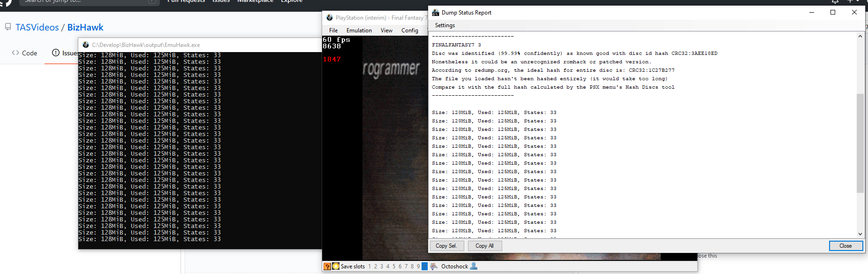This screenshot has width=868, height=274.
Task: Click the Issues tab circle icon
Action: (x=56, y=53)
